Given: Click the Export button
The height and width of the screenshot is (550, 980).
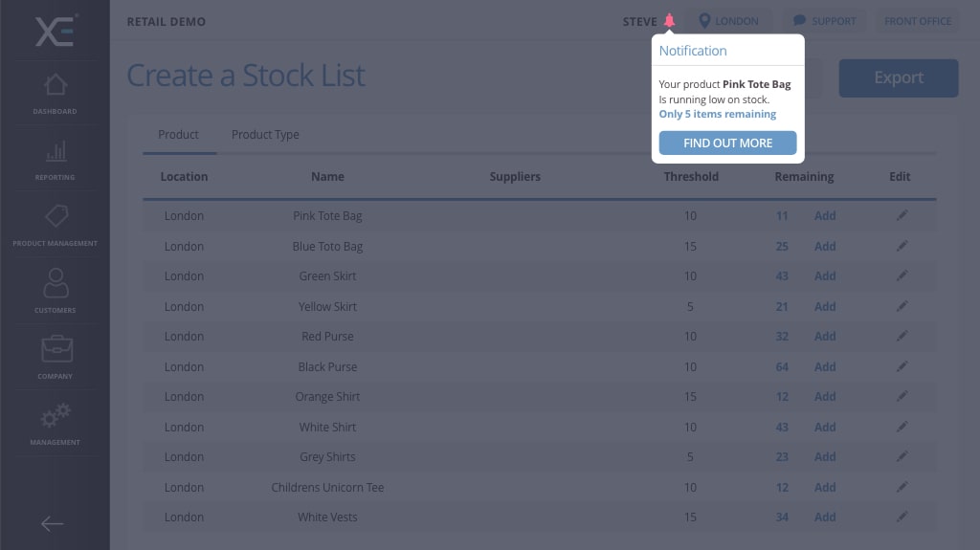Looking at the screenshot, I should (898, 78).
